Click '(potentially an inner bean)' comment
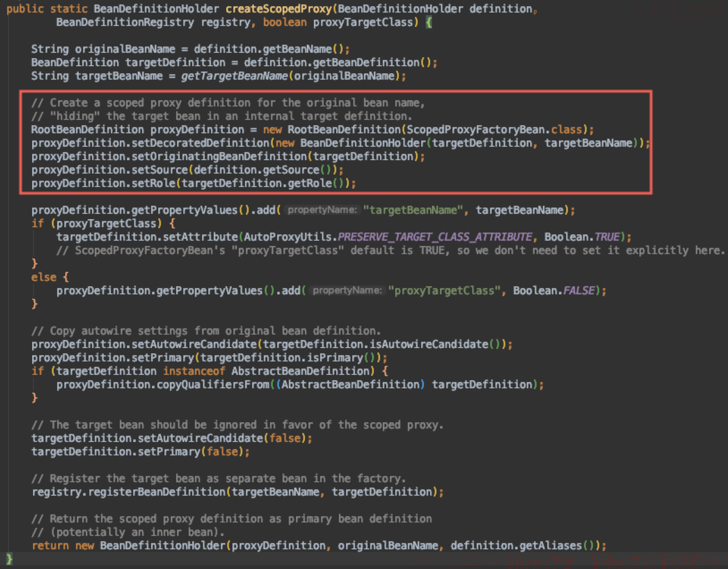The height and width of the screenshot is (569, 728). coord(128,532)
